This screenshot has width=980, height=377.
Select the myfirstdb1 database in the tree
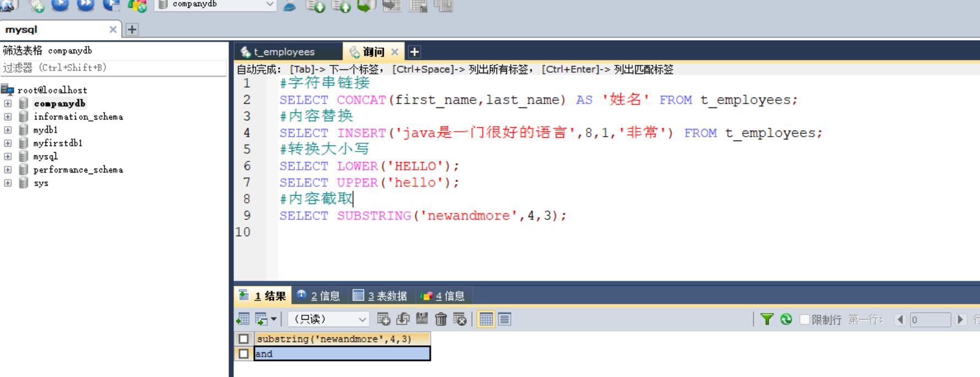point(58,143)
